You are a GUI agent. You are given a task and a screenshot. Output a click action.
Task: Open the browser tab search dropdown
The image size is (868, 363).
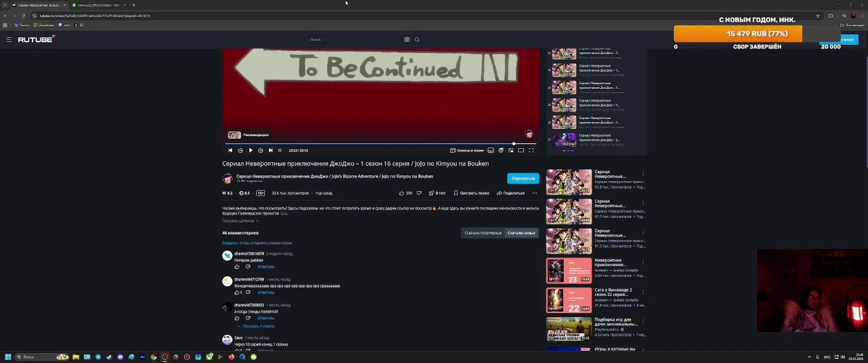tap(5, 5)
